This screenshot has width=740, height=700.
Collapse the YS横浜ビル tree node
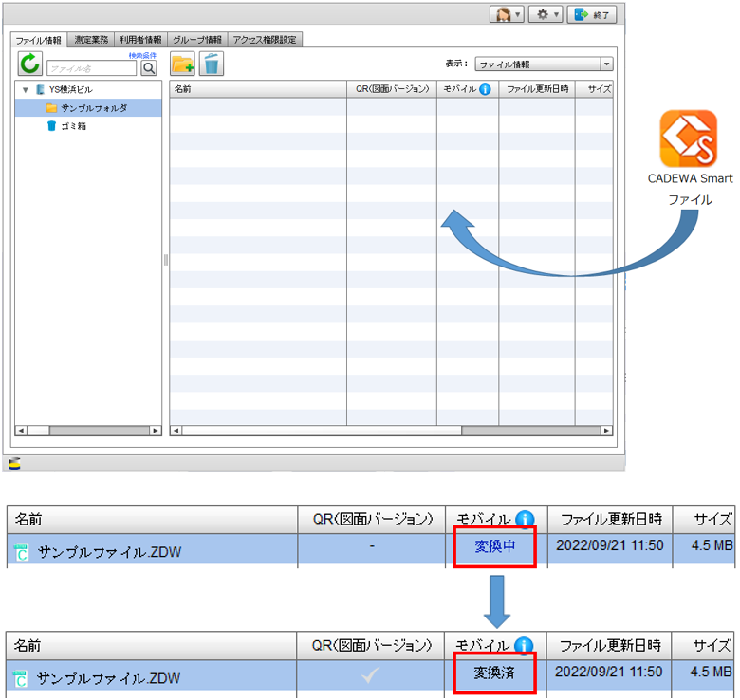(26, 89)
